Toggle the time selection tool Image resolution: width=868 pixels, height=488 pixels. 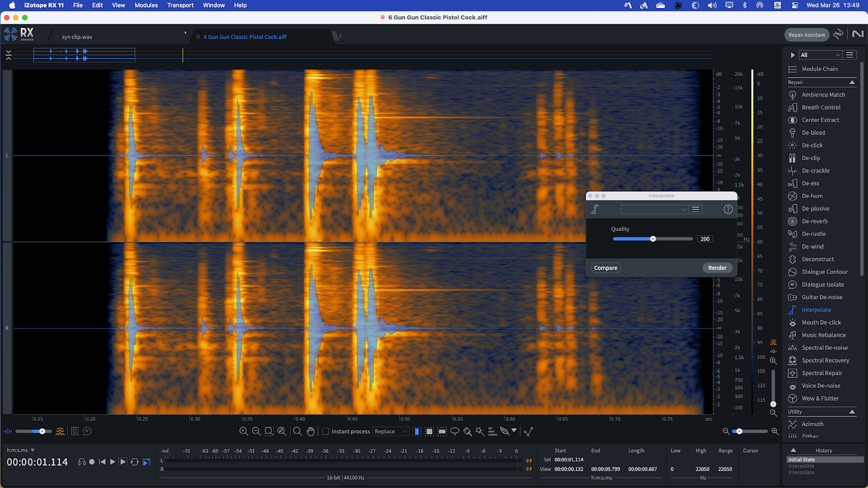point(417,432)
